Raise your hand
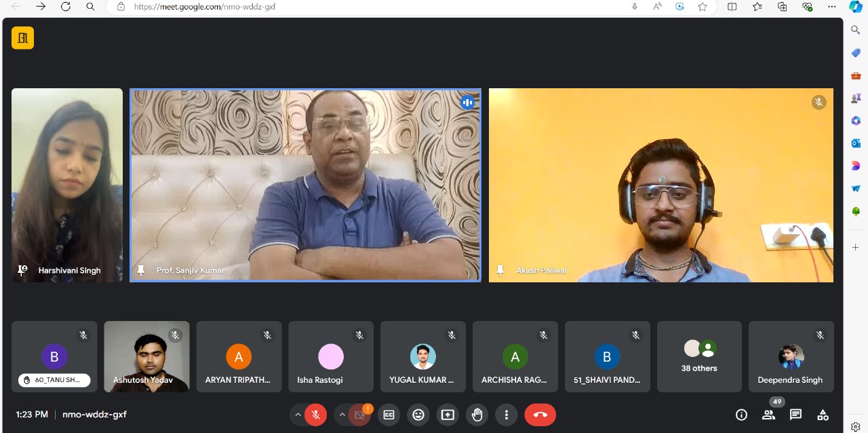 [x=477, y=415]
